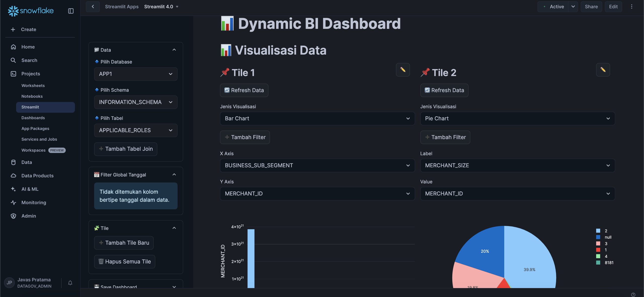
Task: Click the Projects icon in sidebar
Action: pyautogui.click(x=13, y=74)
